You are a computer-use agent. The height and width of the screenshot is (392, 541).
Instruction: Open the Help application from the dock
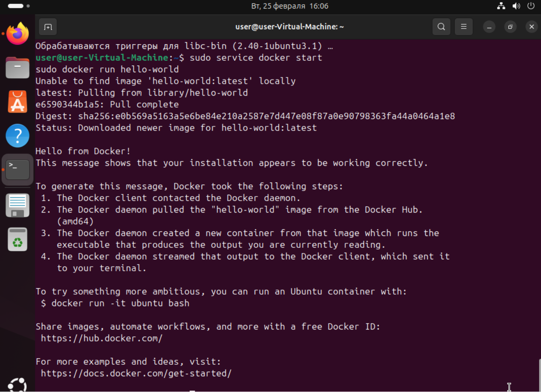(17, 136)
